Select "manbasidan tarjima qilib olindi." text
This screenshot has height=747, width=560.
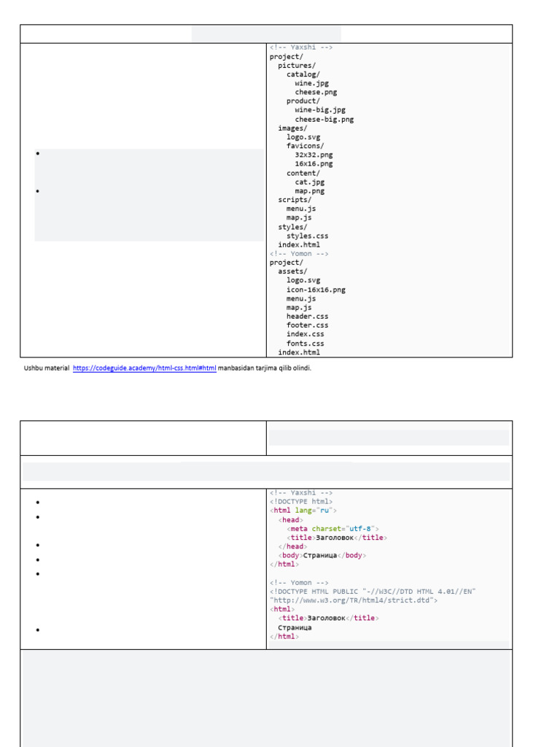[x=264, y=368]
